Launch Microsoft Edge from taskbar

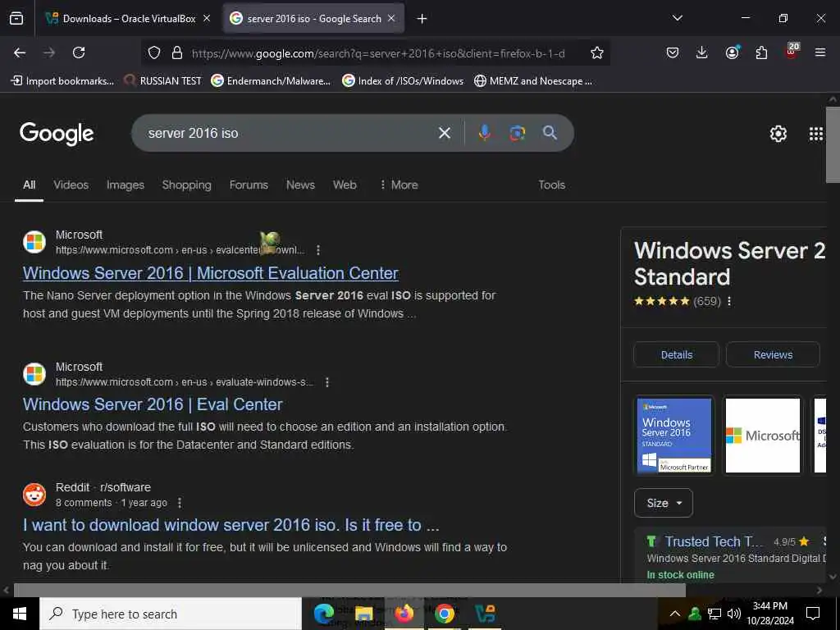point(323,614)
